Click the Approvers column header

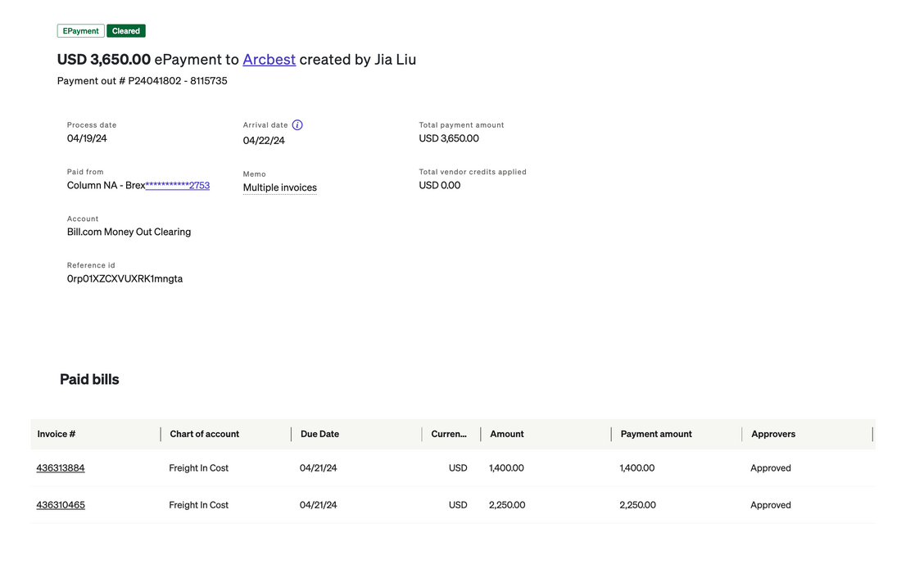tap(773, 434)
